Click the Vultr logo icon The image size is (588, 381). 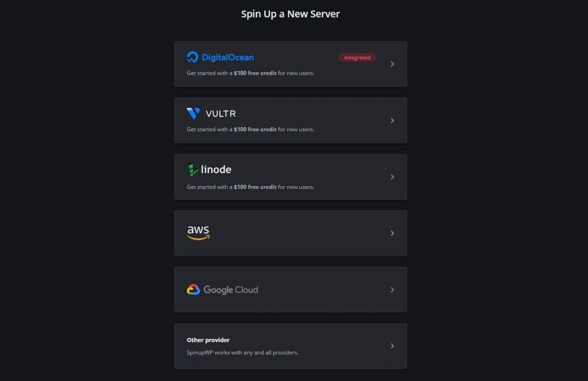[x=193, y=113]
